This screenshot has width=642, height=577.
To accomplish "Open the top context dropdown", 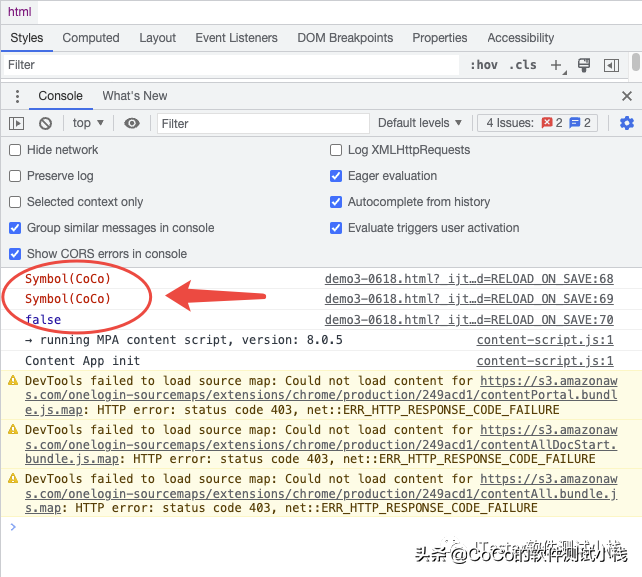I will coord(88,123).
